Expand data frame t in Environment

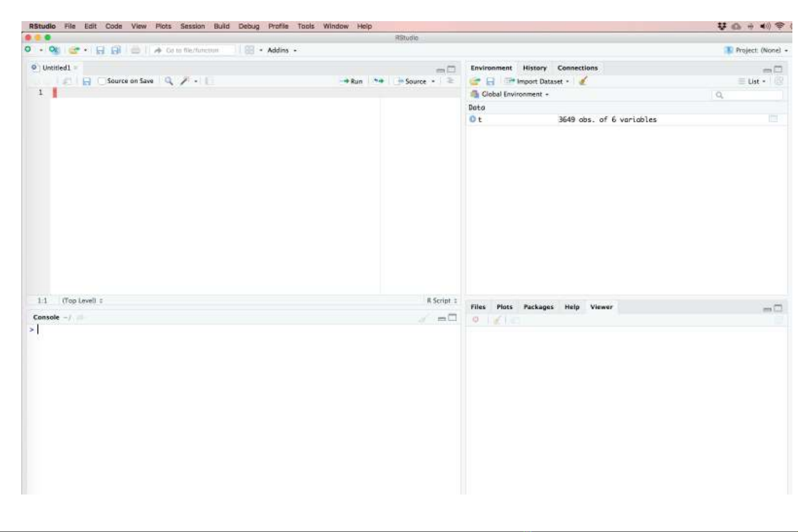(473, 120)
